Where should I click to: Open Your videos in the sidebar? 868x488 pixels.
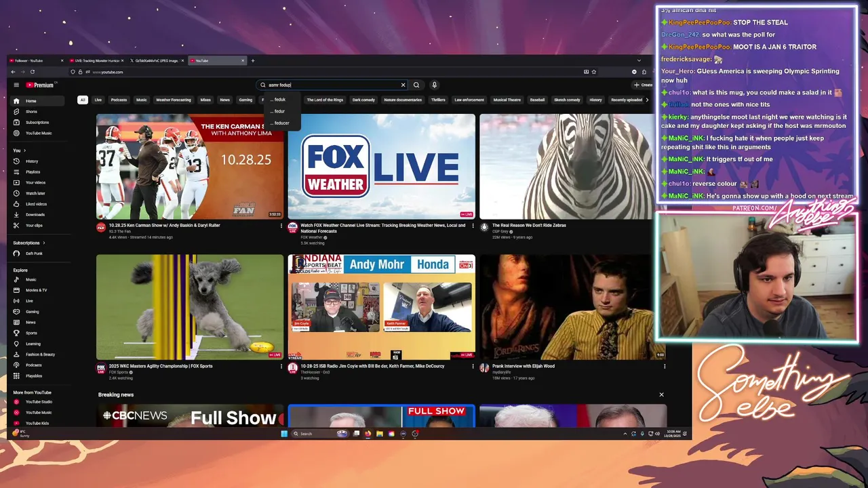click(x=35, y=182)
